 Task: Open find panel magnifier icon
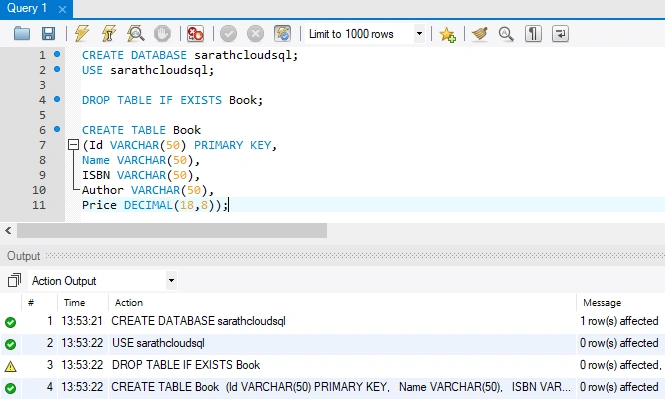(x=506, y=34)
